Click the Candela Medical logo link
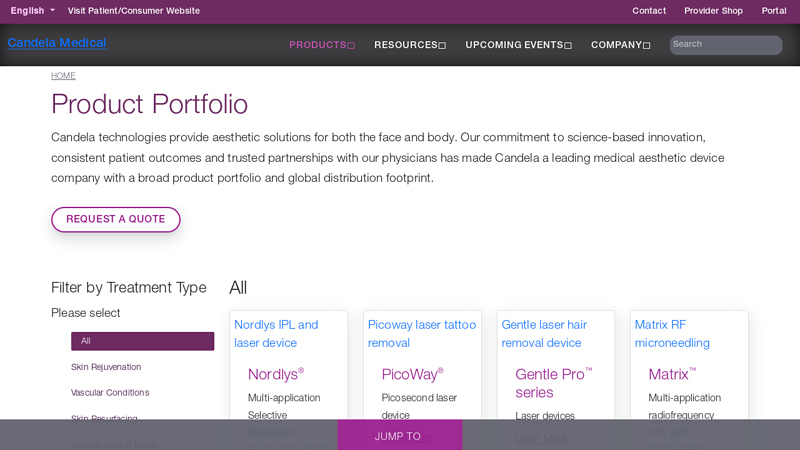The width and height of the screenshot is (800, 450). (x=57, y=43)
